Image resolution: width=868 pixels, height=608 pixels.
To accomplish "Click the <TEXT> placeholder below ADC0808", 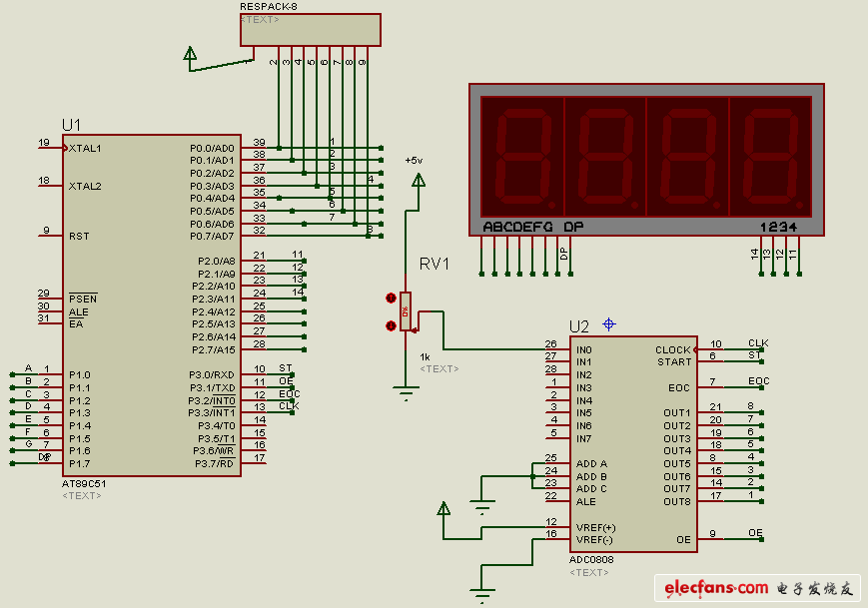I will coord(589,572).
